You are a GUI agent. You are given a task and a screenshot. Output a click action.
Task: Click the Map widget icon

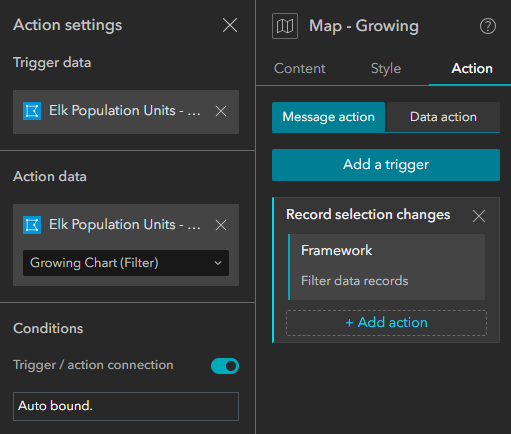tap(285, 26)
